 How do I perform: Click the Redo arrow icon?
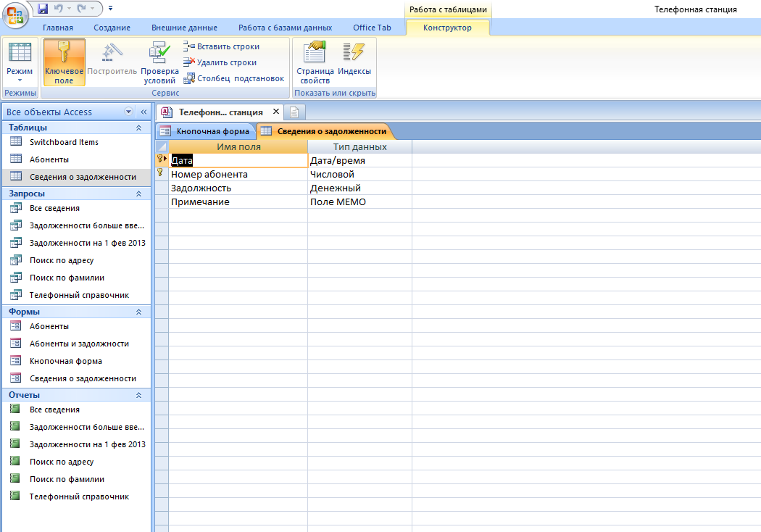click(81, 8)
